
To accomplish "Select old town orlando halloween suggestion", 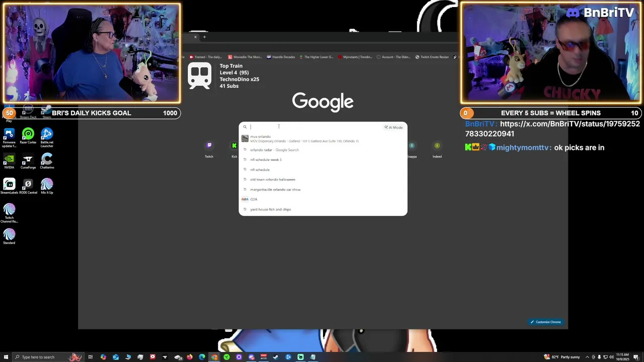I will point(323,179).
